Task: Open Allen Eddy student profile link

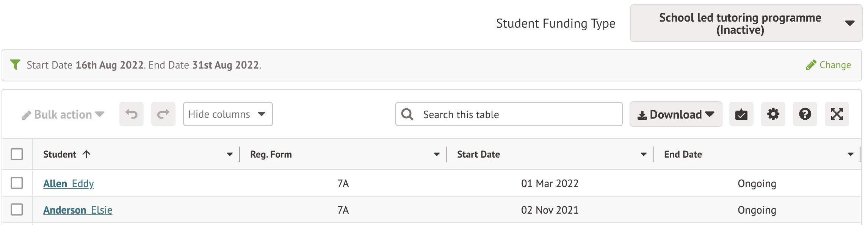Action: tap(69, 184)
